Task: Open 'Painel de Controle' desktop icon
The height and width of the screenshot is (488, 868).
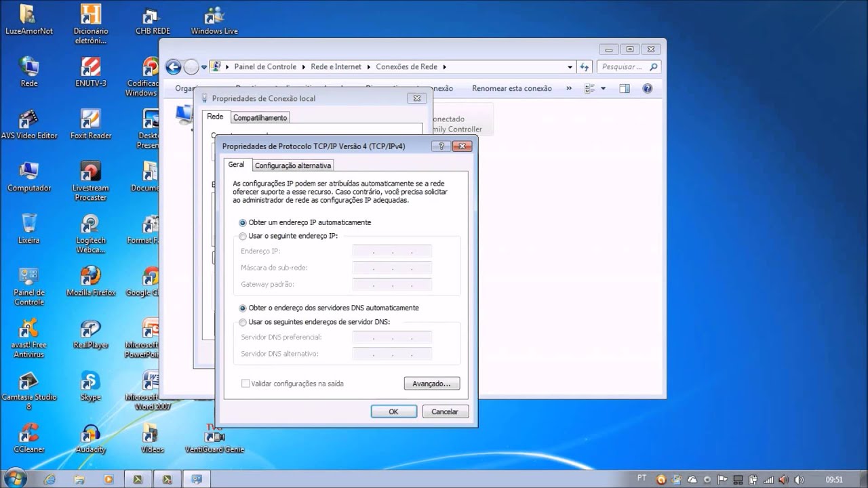Action: click(x=29, y=286)
